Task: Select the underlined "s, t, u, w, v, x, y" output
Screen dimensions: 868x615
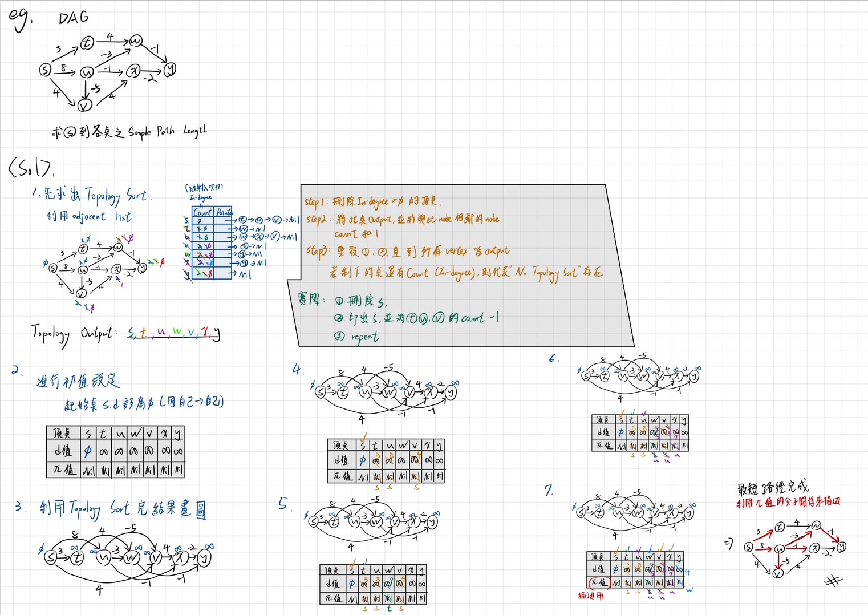Action: pos(174,333)
